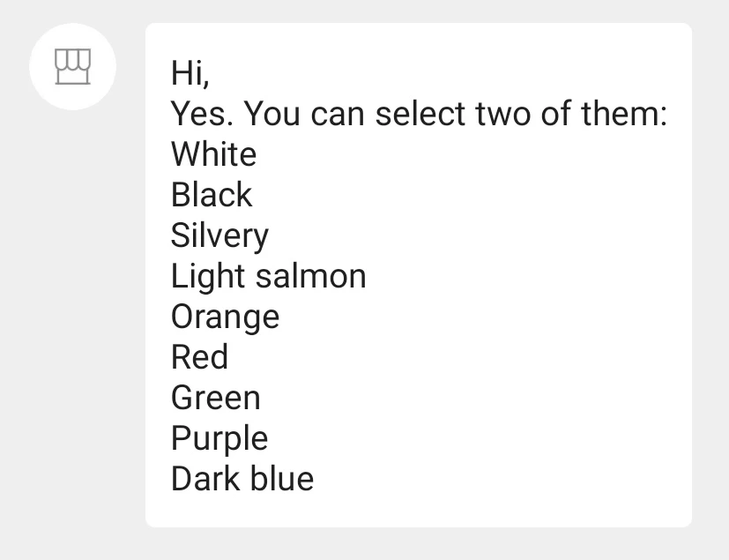Click the "Silvery" color option text
Viewport: 729px width, 560px height.
click(219, 236)
